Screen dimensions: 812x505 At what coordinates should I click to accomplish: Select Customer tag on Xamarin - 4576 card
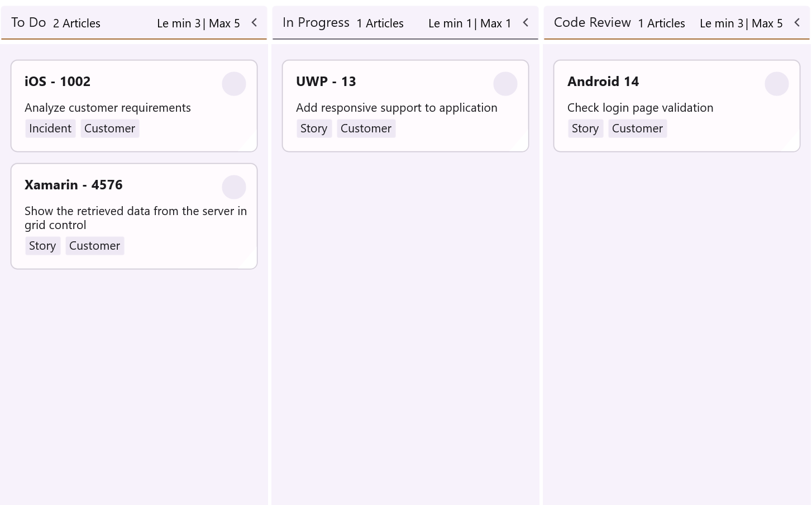click(x=94, y=246)
